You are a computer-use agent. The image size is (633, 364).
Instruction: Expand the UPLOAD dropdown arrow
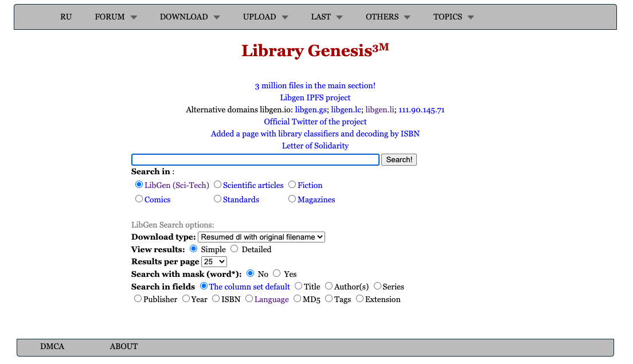click(285, 17)
